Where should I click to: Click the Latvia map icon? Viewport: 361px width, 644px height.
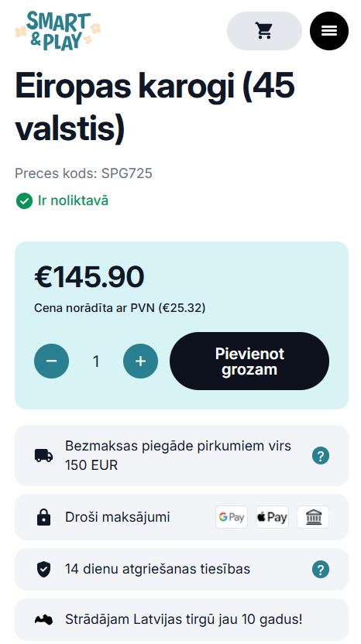[x=43, y=620]
